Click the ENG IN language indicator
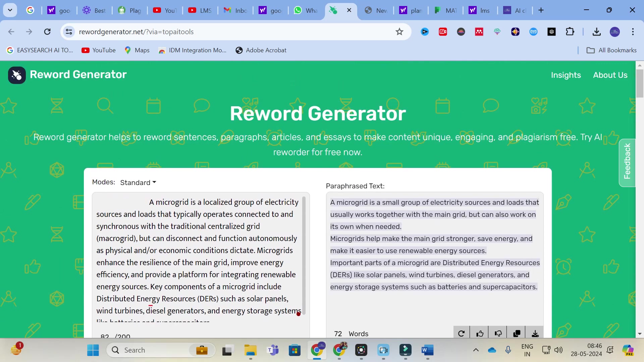Viewport: 644px width, 362px height. (527, 350)
